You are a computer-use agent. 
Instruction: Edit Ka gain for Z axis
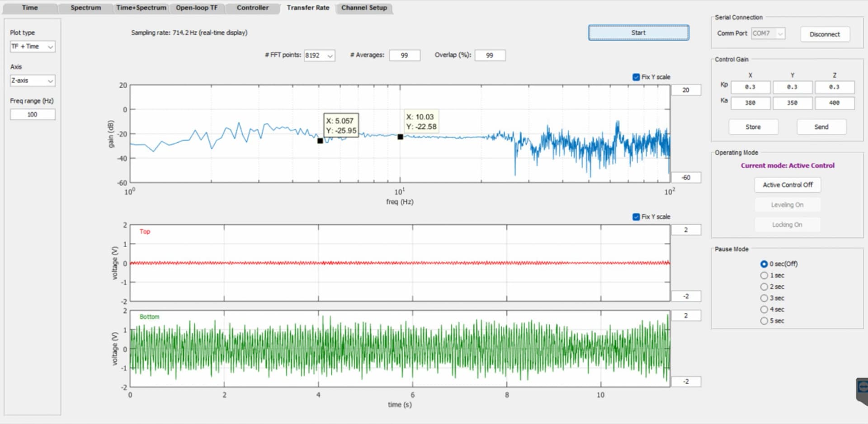click(x=834, y=103)
